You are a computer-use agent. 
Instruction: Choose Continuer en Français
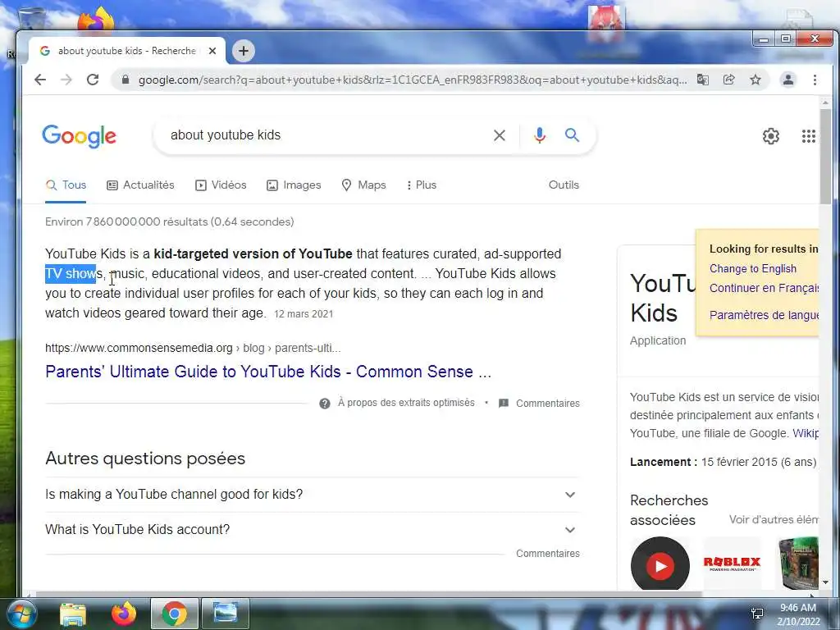pos(764,288)
